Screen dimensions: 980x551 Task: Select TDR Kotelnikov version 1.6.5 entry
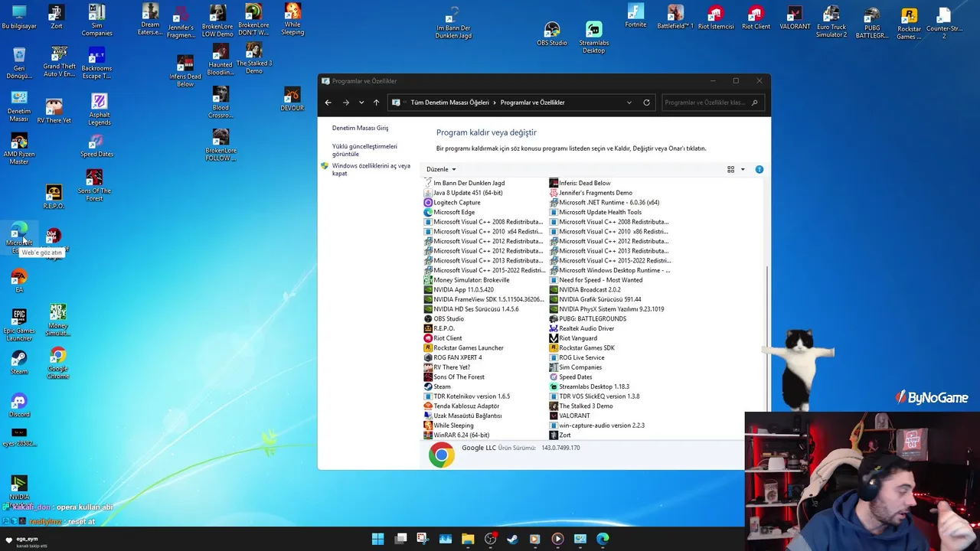[x=466, y=396]
